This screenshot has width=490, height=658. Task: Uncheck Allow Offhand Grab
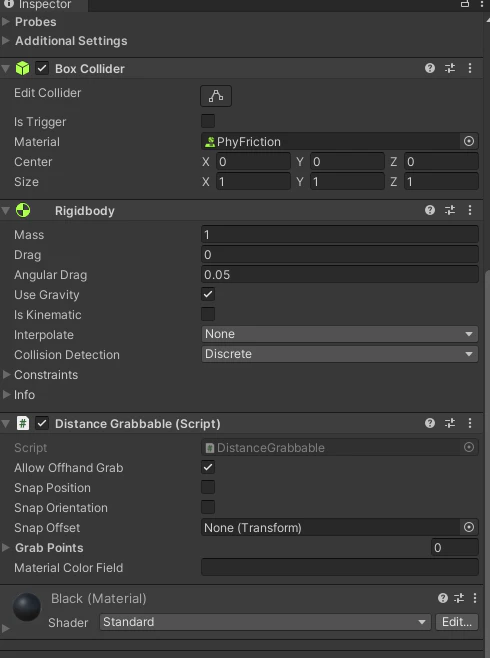click(x=208, y=467)
